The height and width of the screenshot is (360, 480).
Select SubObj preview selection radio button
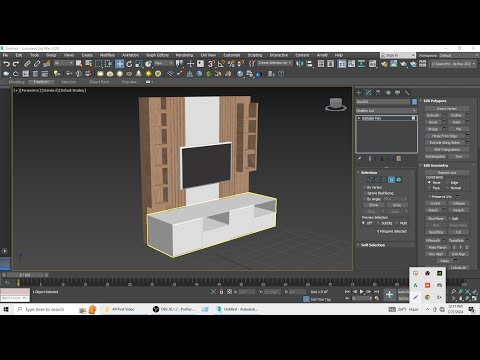pyautogui.click(x=378, y=223)
